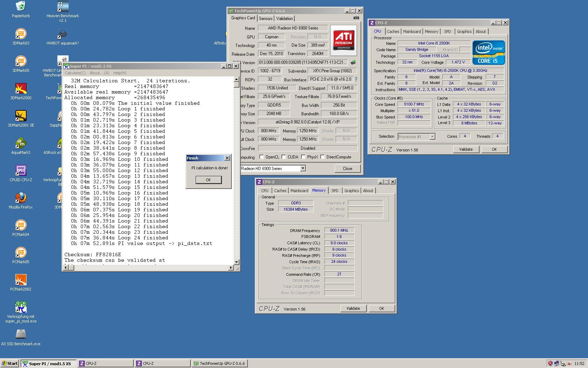The width and height of the screenshot is (588, 368).
Task: Click the bus interface question mark icon
Action: (356, 80)
